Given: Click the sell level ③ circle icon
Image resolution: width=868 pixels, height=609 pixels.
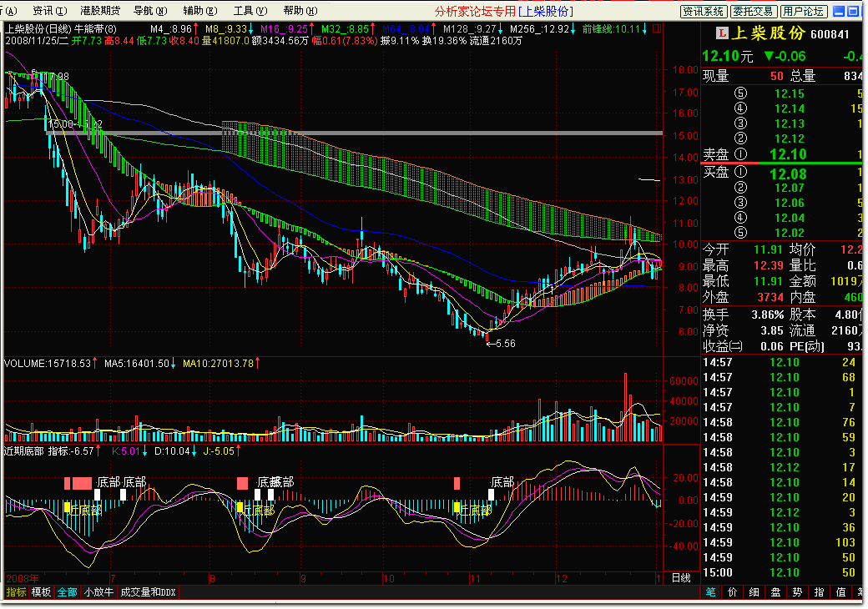Looking at the screenshot, I should tap(740, 123).
